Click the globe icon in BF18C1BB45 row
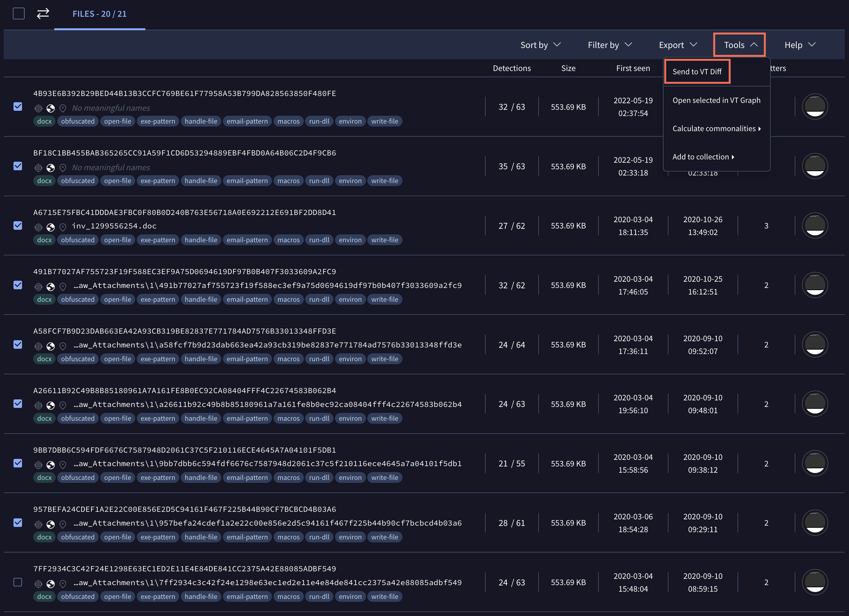Image resolution: width=849 pixels, height=616 pixels. (x=51, y=168)
